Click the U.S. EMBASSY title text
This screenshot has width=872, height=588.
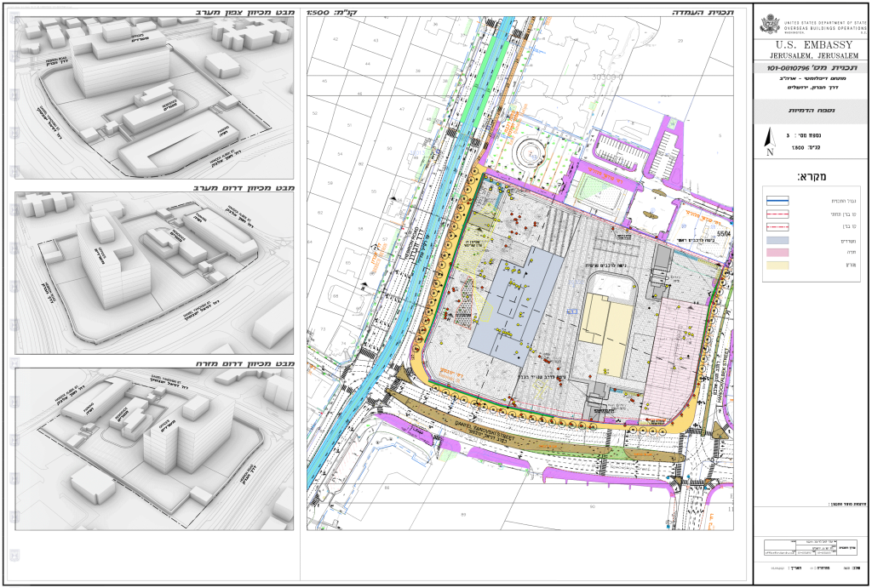click(x=809, y=44)
